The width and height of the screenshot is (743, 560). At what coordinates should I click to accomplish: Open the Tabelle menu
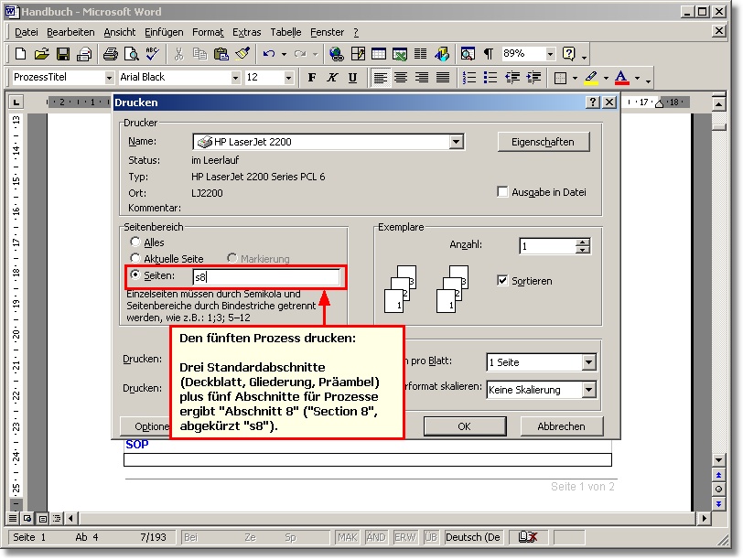pos(285,32)
